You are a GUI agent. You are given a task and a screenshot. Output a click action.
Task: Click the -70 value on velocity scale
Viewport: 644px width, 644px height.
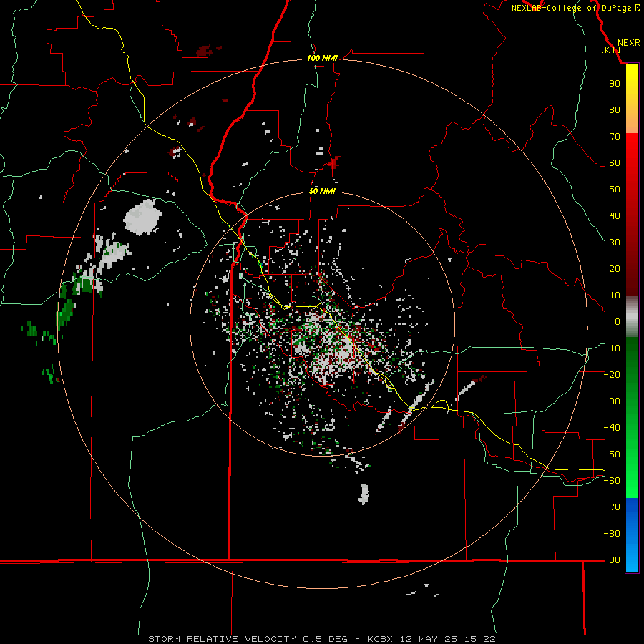click(x=612, y=507)
